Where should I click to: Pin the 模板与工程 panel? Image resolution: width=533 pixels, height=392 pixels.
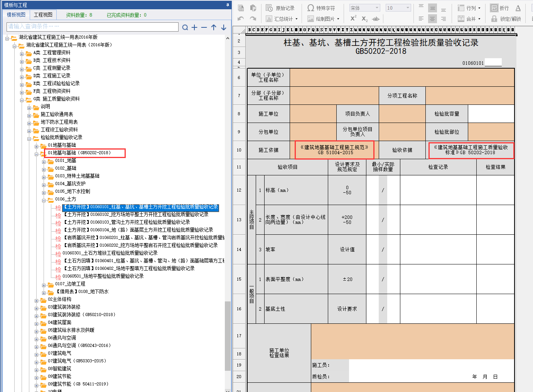pos(228,5)
